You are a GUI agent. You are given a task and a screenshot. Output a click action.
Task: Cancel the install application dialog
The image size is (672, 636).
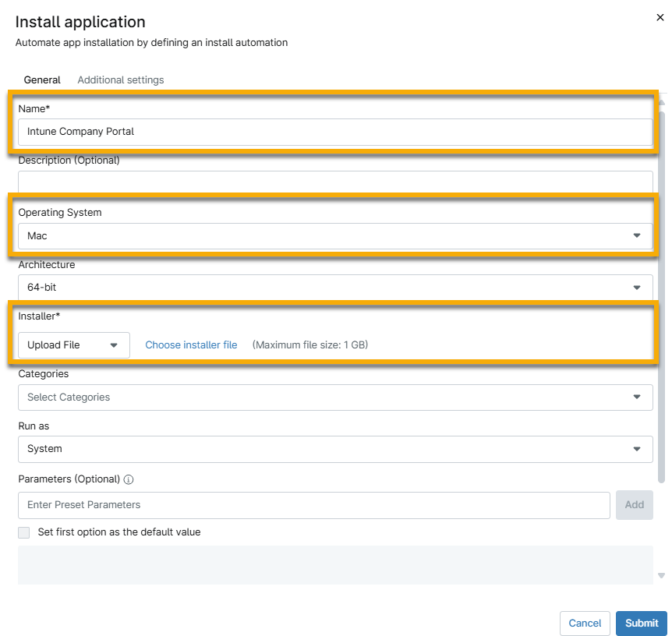(x=585, y=624)
